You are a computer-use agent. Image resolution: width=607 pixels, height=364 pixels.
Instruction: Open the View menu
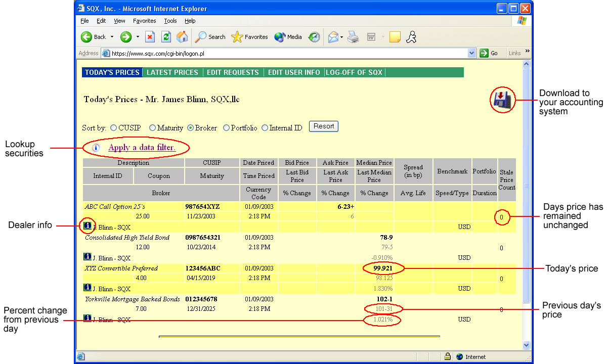(x=119, y=21)
